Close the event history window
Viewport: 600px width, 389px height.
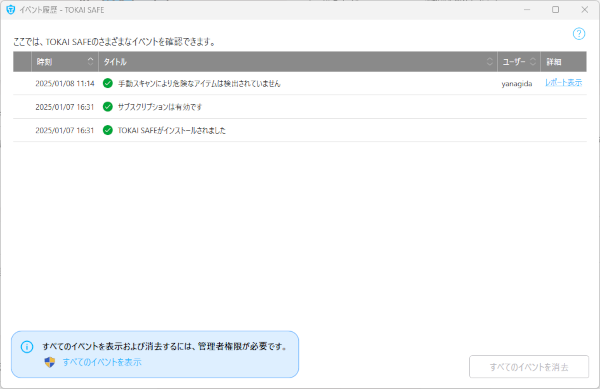tap(584, 10)
